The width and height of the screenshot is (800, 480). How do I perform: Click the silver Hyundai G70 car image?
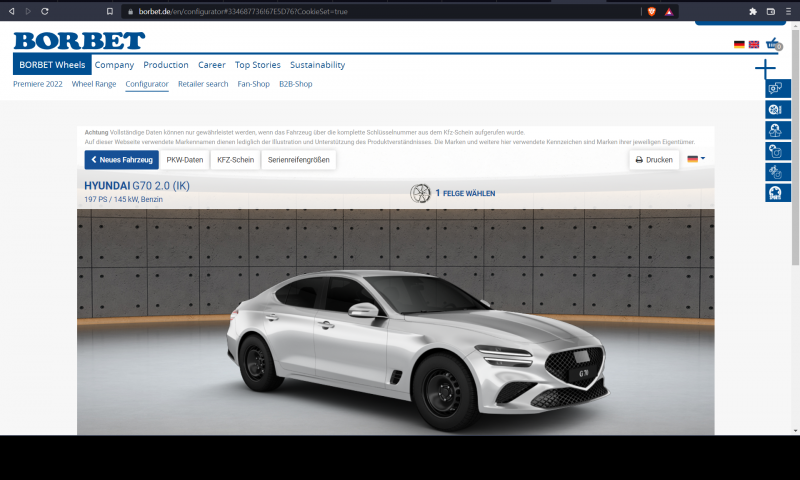click(x=417, y=350)
